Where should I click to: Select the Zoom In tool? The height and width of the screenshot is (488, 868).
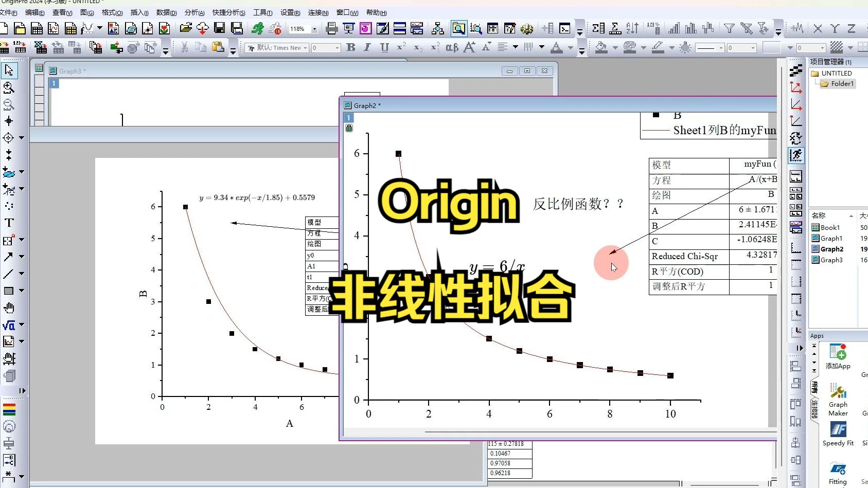tap(8, 87)
